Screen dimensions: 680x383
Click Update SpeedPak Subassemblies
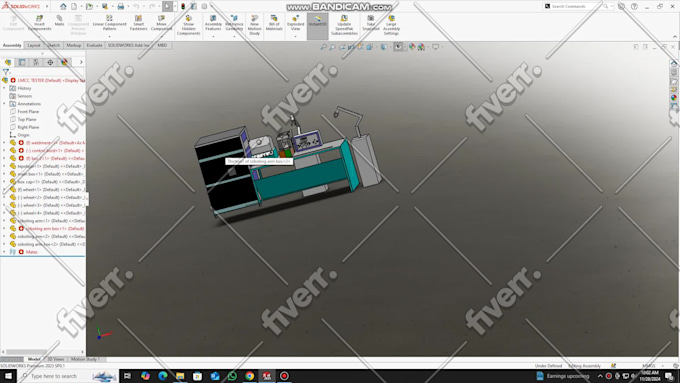tap(344, 25)
